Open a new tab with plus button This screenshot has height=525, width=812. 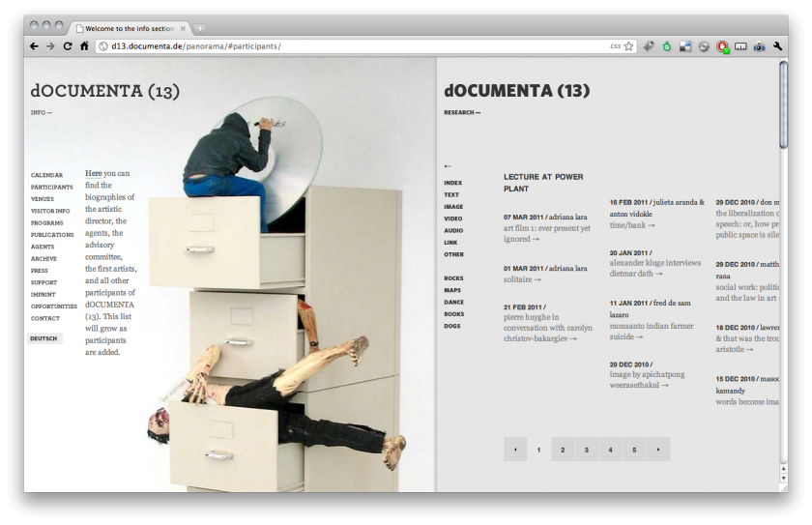(200, 28)
